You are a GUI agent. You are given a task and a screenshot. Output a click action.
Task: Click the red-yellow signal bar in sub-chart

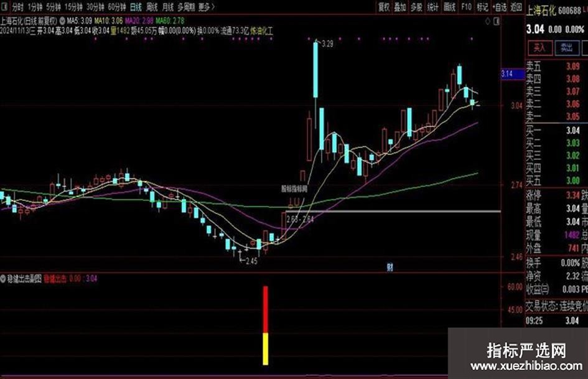266,325
